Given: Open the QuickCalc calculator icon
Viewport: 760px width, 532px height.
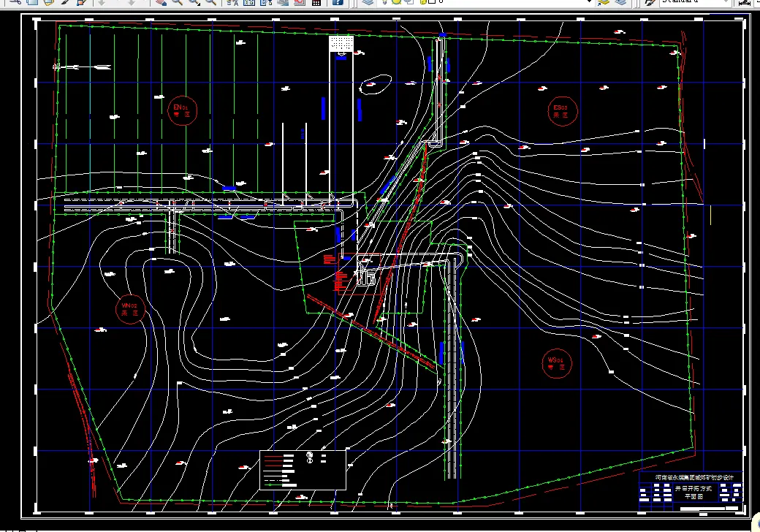Looking at the screenshot, I should coord(316,2).
